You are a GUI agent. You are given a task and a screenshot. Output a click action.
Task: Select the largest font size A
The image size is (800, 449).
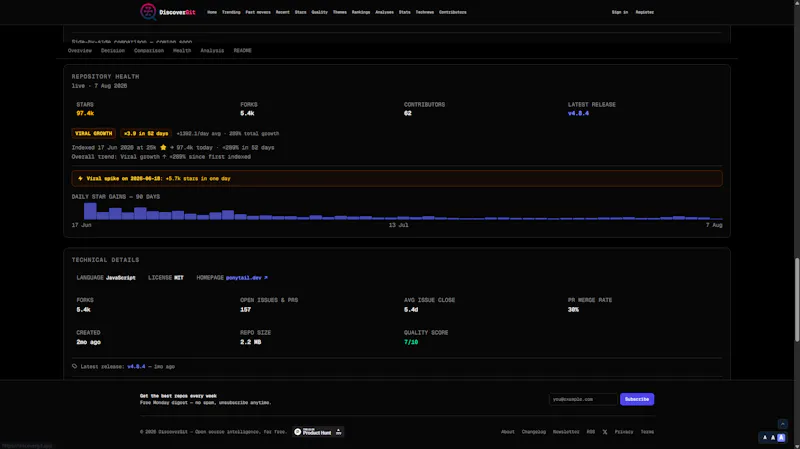coord(781,437)
